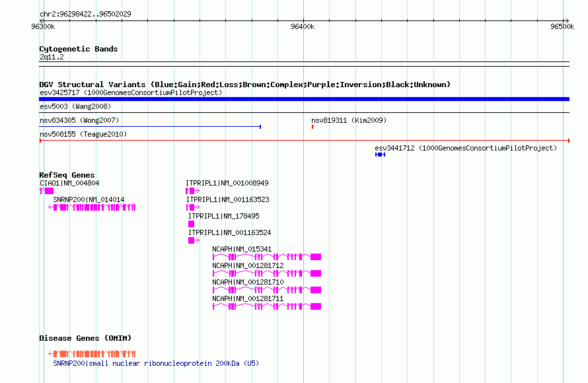The image size is (588, 383).
Task: Click the chr2:96298422..96502029 coordinate label
Action: click(85, 14)
